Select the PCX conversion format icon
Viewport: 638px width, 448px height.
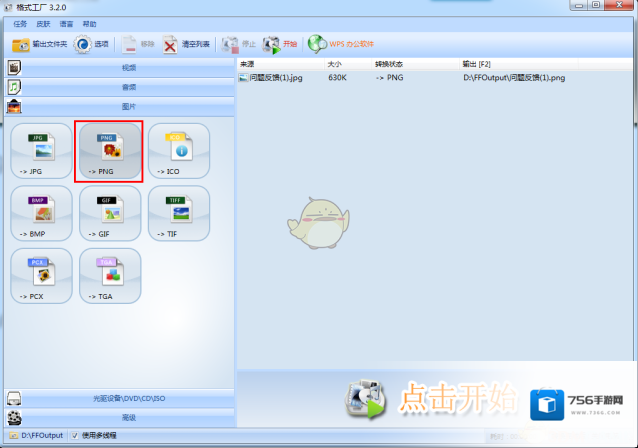(40, 275)
